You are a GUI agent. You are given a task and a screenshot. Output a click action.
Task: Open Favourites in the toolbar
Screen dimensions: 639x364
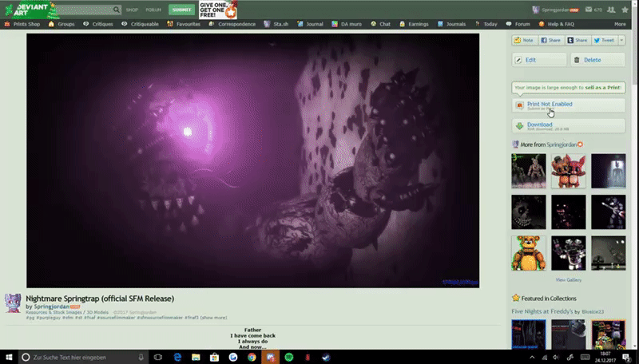184,24
